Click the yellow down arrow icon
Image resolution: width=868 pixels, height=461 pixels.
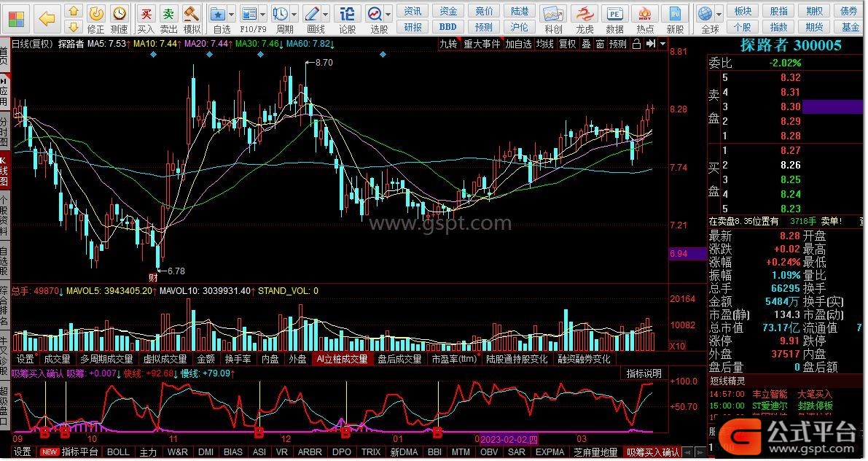click(74, 26)
